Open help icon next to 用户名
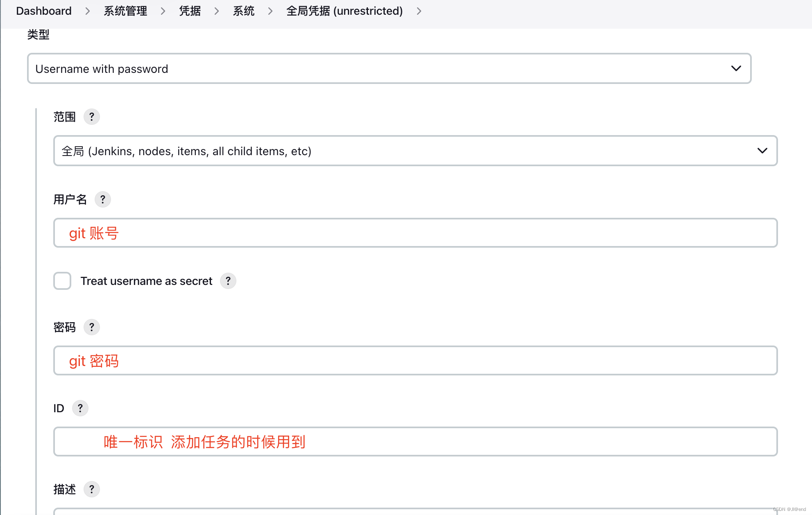 (103, 199)
